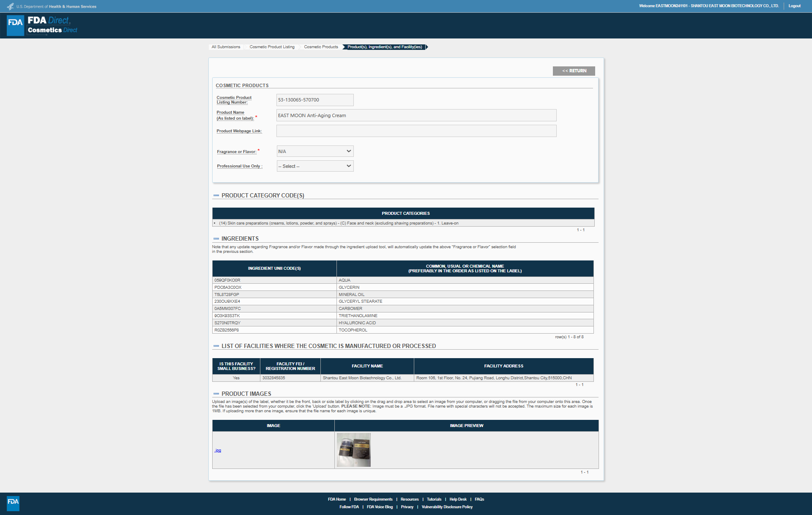The image size is (812, 515).
Task: Click the Logout link
Action: (794, 6)
